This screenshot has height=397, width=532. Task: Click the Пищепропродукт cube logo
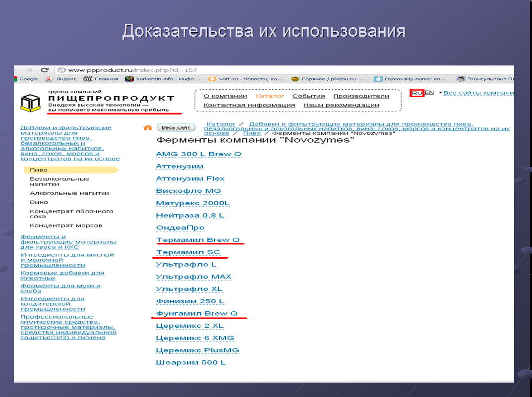coord(30,103)
